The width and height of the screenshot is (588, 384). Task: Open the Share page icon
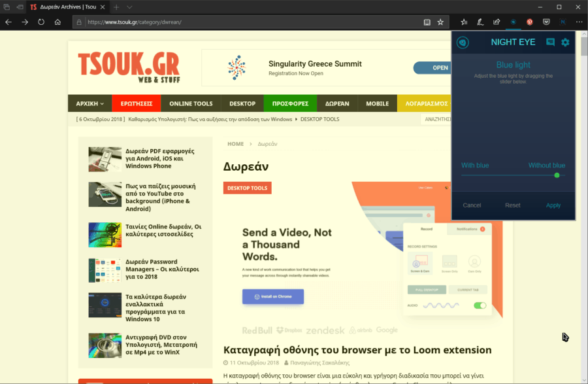coord(497,22)
